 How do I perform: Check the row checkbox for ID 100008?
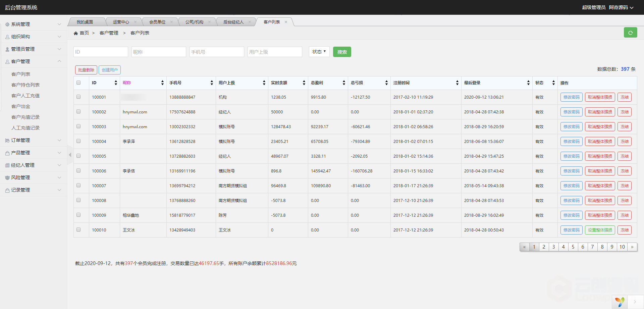click(78, 200)
